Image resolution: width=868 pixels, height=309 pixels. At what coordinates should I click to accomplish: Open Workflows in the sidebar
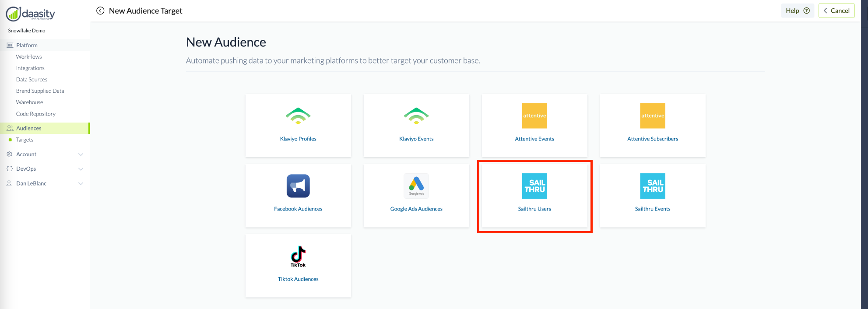click(29, 57)
